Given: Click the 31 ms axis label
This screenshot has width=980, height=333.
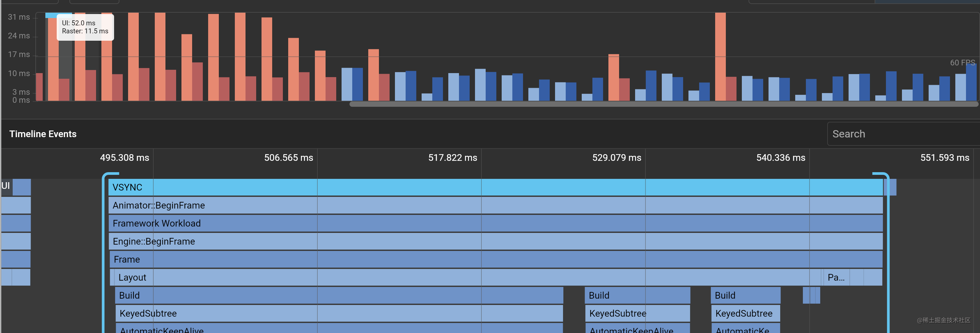Looking at the screenshot, I should 19,17.
